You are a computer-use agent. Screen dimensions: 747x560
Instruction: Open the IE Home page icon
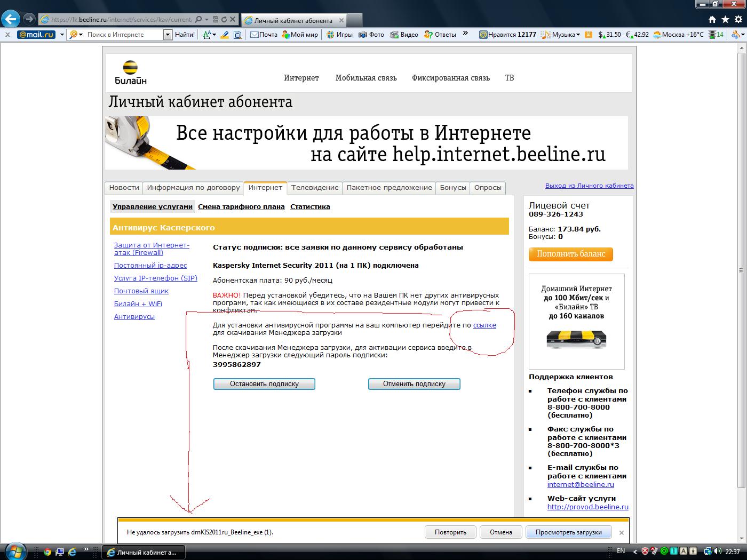tap(712, 19)
